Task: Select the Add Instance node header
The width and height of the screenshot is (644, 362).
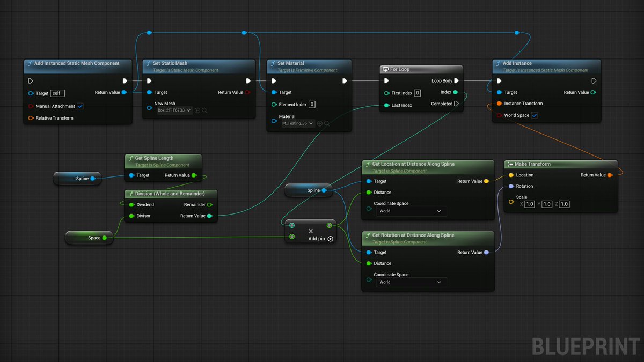Action: pos(546,67)
